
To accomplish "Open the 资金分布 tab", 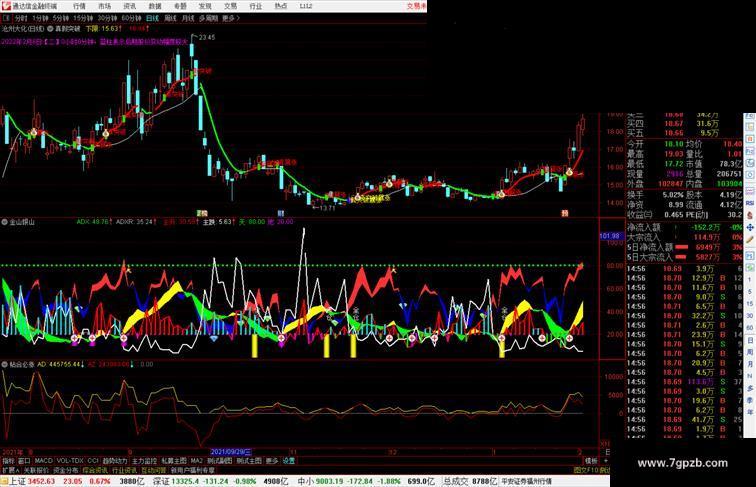I will coord(66,471).
